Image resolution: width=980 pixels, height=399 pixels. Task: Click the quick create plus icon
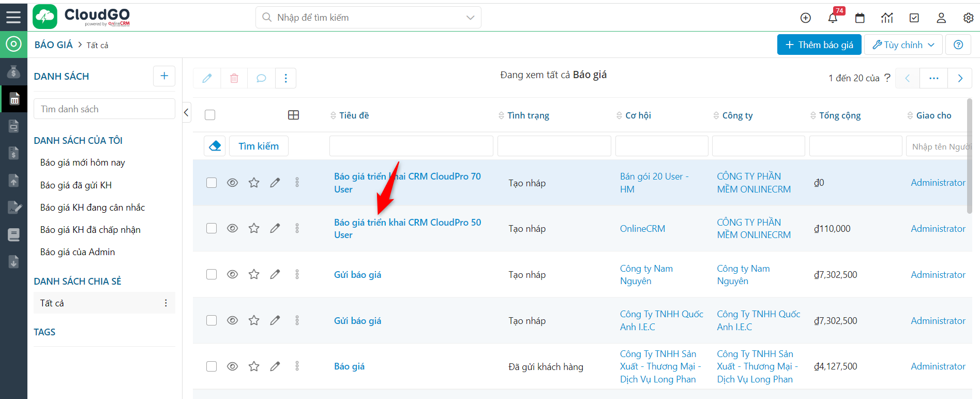[806, 18]
